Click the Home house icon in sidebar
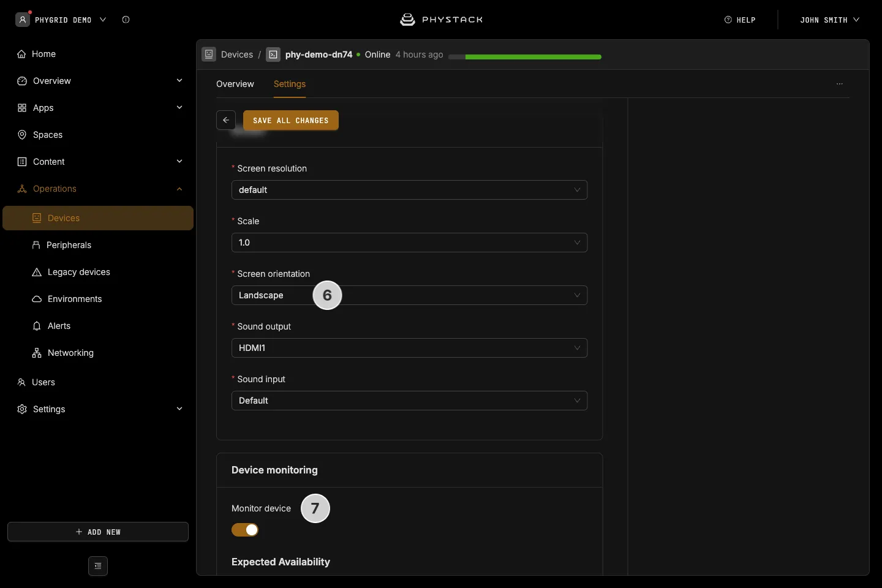 point(21,54)
